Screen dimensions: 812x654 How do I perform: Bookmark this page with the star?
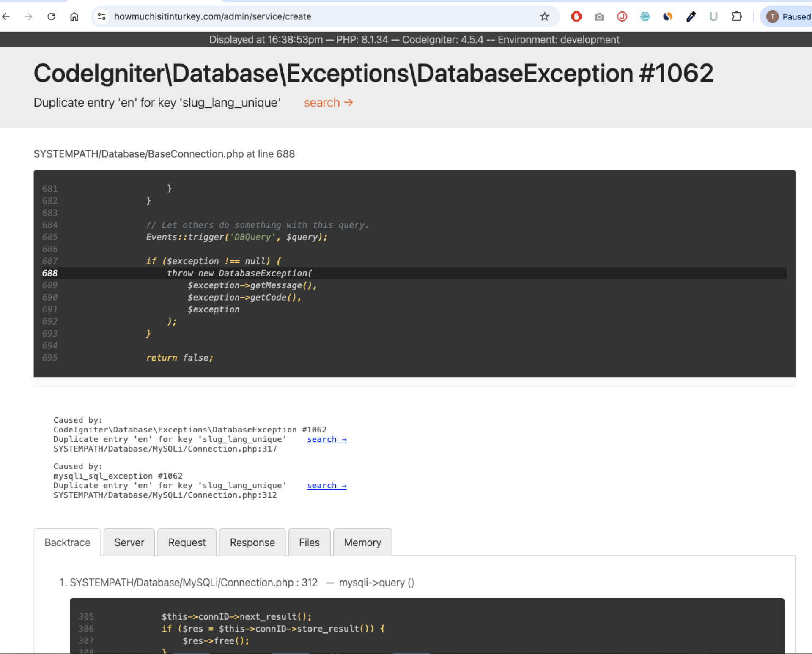tap(545, 16)
